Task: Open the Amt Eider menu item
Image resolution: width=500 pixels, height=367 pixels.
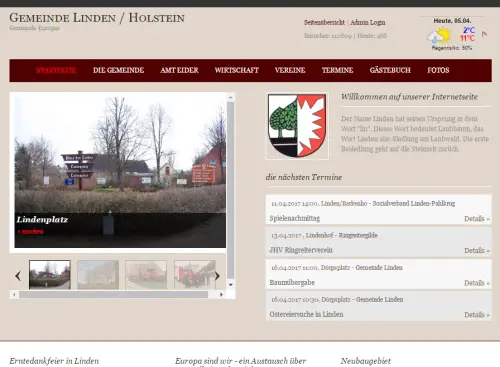Action: [179, 70]
